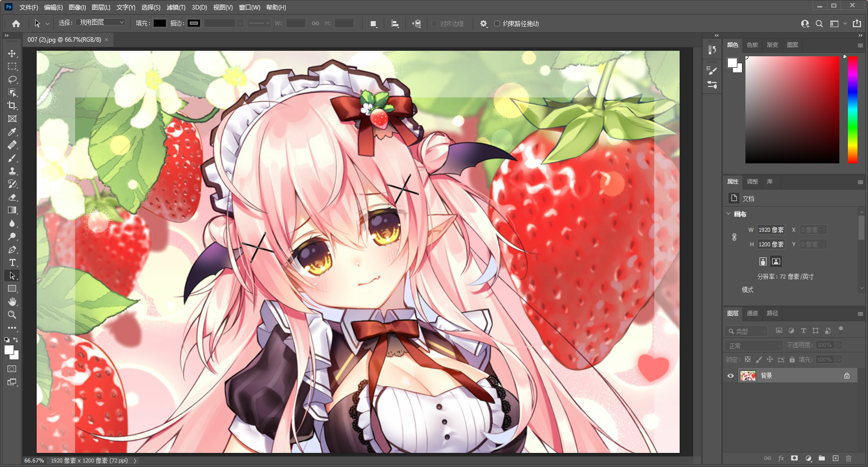Select the Move tool
Screen dimensions: 868x467
[12, 53]
